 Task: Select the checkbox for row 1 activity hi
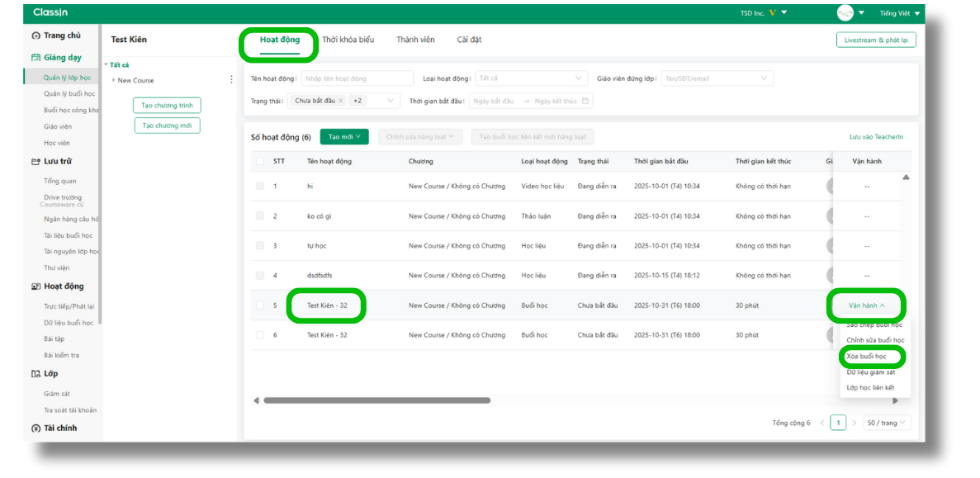coord(260,187)
